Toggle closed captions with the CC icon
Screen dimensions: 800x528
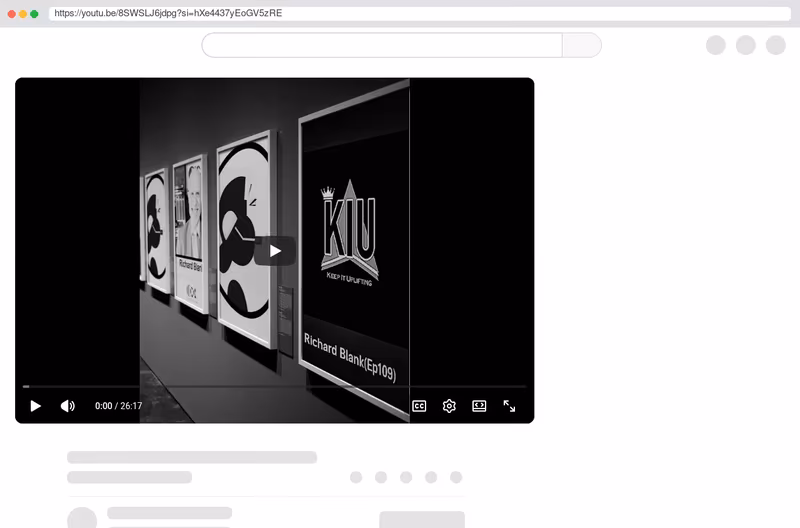point(419,406)
